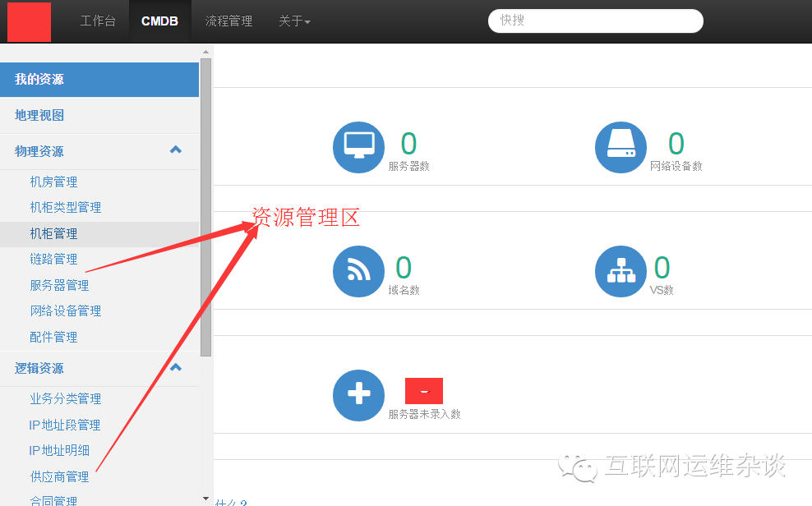Open the 地理视图 sidebar item
This screenshot has height=506, width=812.
(x=39, y=115)
